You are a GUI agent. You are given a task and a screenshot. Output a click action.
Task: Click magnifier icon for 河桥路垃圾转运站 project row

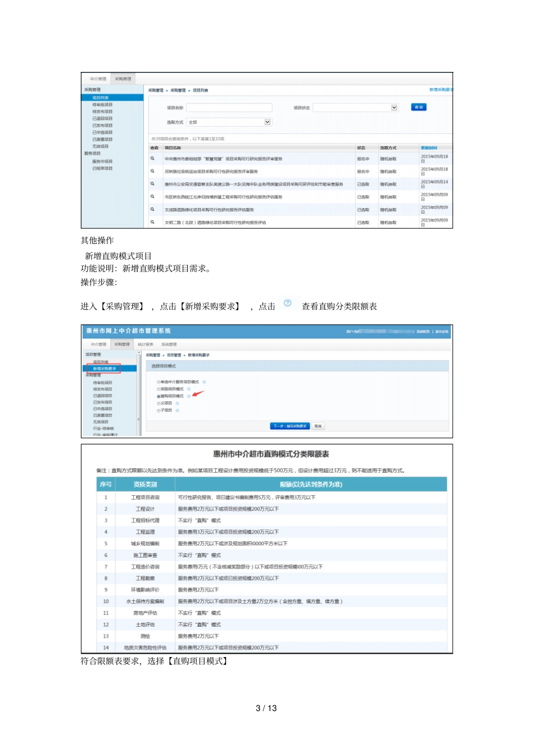point(152,171)
